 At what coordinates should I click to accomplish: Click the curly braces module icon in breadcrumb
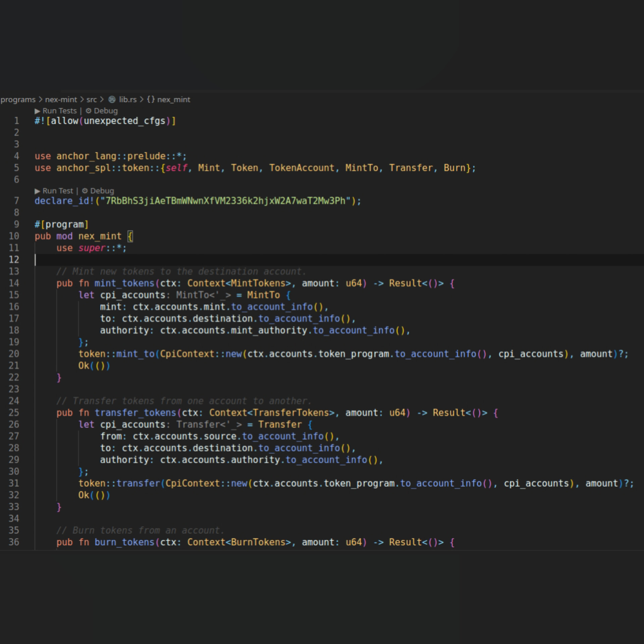click(151, 100)
